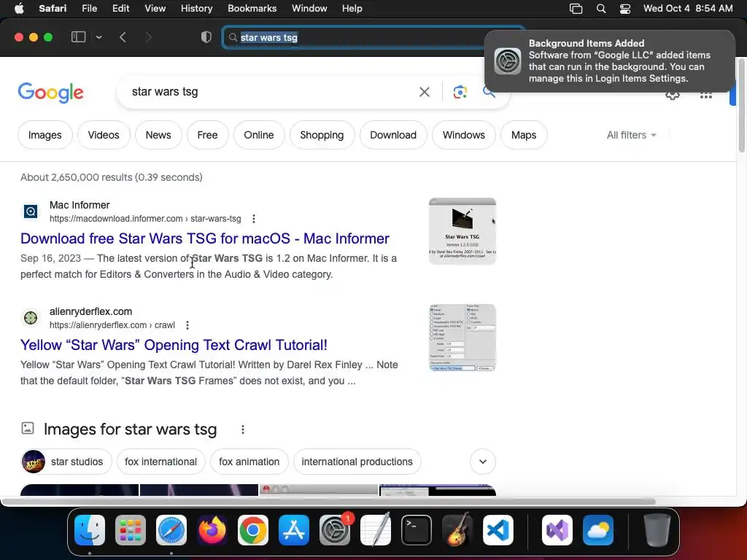
Task: Select the Videos filter chip
Action: click(x=104, y=135)
